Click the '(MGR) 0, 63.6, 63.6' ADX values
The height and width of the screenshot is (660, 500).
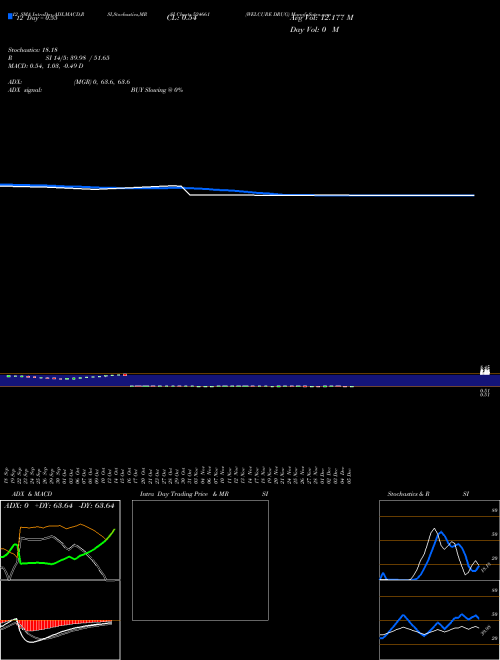pyautogui.click(x=102, y=82)
